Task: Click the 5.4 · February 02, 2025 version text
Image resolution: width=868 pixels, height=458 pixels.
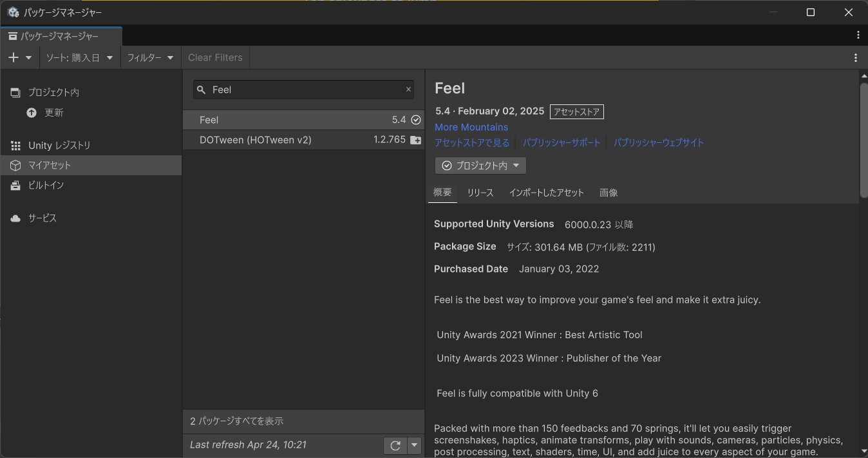Action: coord(489,111)
